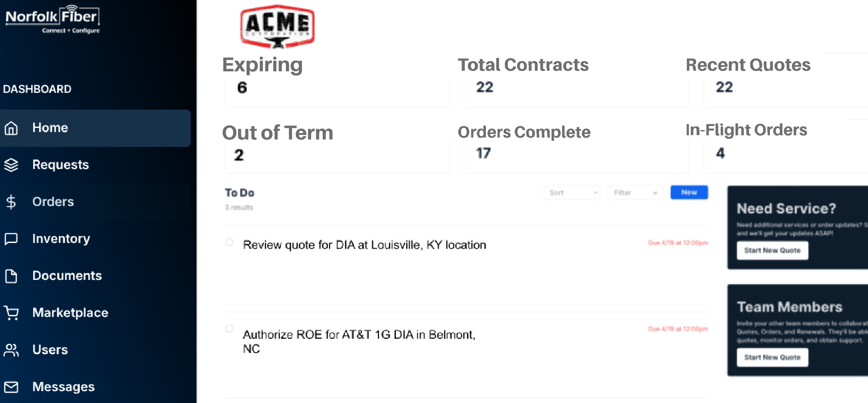Click the Messages envelope icon
Viewport: 868px width, 403px height.
pyautogui.click(x=11, y=387)
